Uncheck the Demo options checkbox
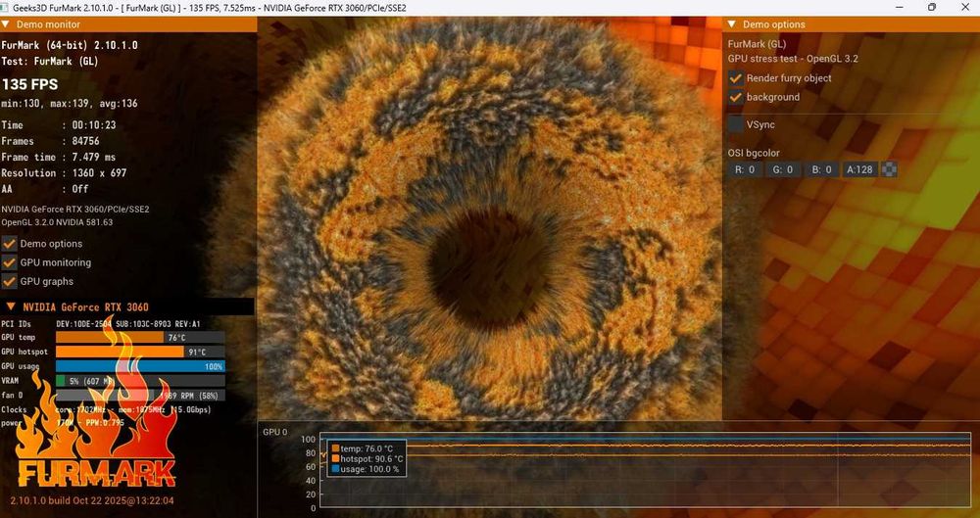This screenshot has height=518, width=980. [x=10, y=244]
